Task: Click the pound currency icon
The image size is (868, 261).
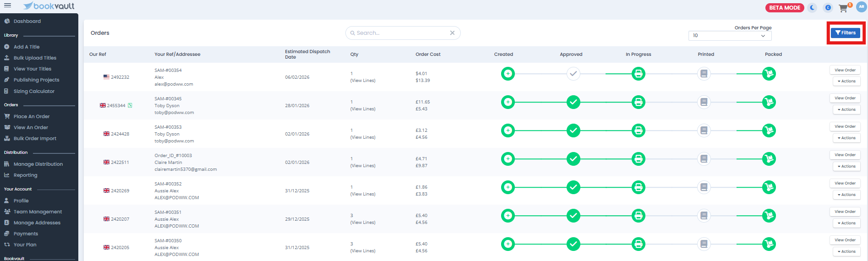Action: 828,8
